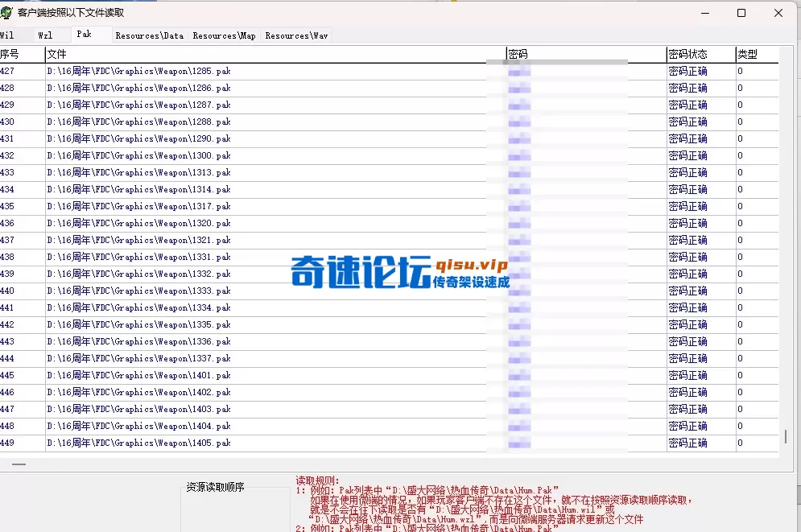The width and height of the screenshot is (801, 532).
Task: Select row Weapon\1314.pak
Action: 390,189
